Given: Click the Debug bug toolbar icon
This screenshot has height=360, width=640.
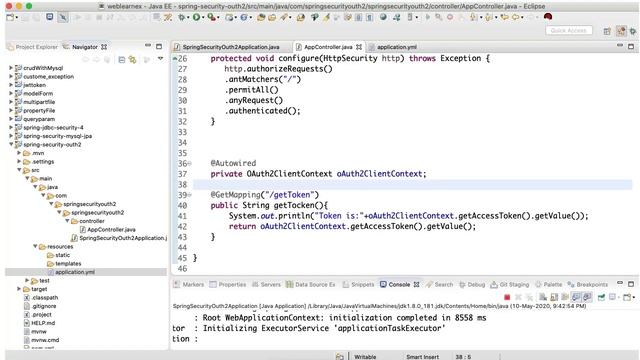Looking at the screenshot, I should click(x=181, y=17).
